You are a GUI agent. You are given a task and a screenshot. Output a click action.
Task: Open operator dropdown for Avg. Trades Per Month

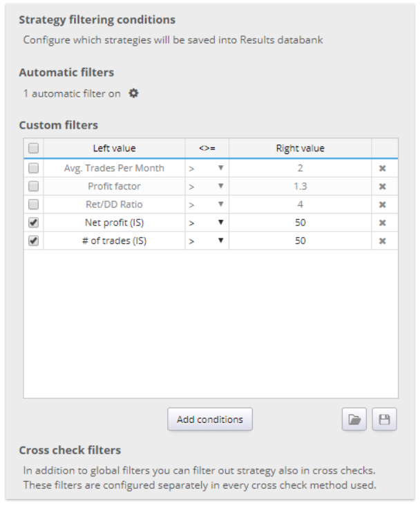click(207, 168)
